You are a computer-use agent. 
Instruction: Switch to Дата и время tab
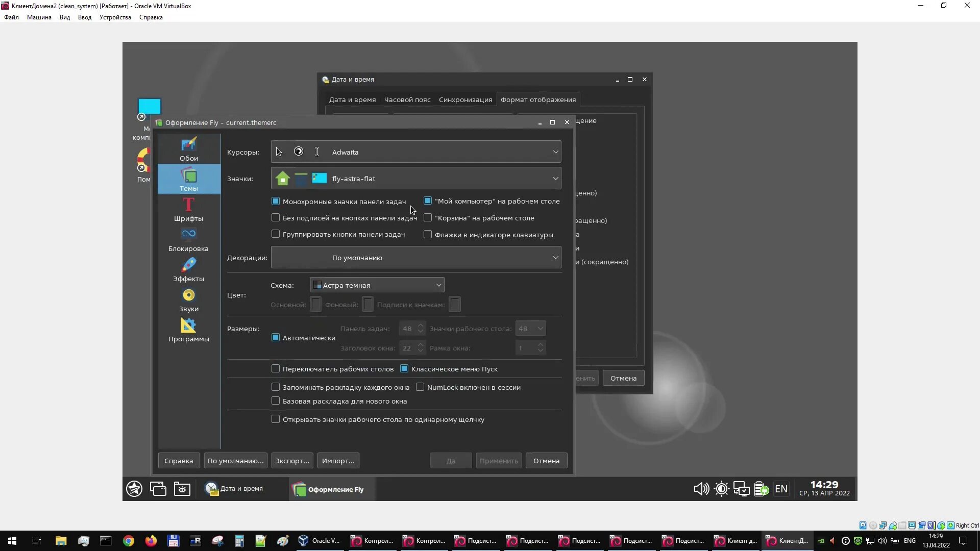pos(352,99)
